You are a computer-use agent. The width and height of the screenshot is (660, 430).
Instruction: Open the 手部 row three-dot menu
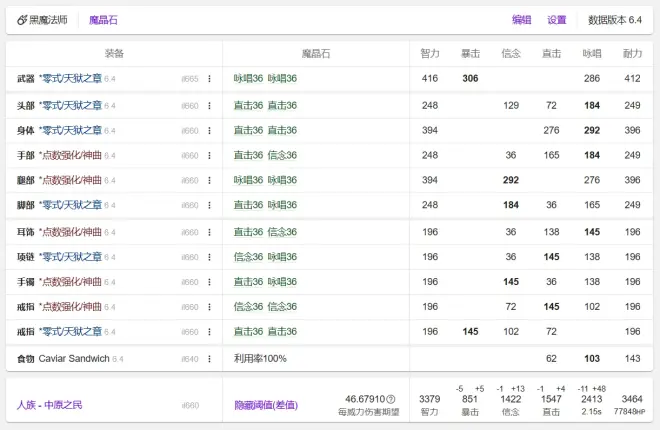click(209, 155)
